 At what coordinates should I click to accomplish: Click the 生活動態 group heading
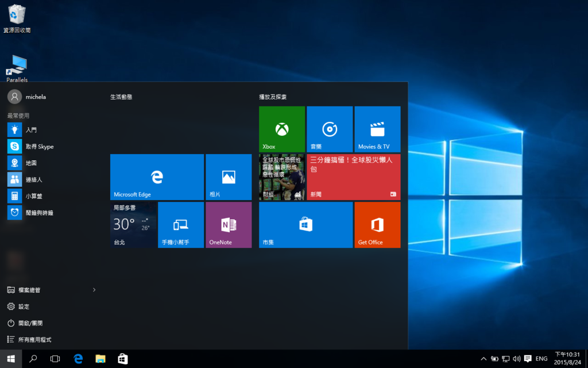(x=121, y=97)
